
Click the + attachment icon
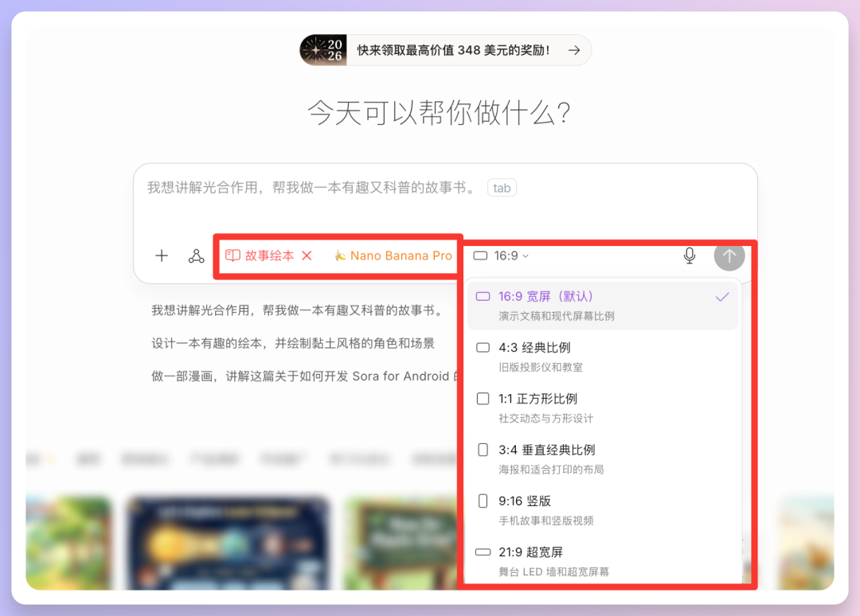[162, 255]
